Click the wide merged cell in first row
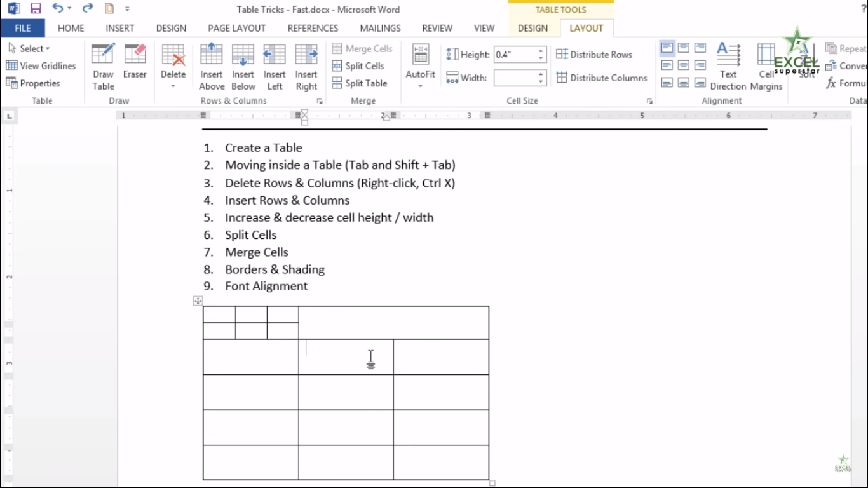 394,323
